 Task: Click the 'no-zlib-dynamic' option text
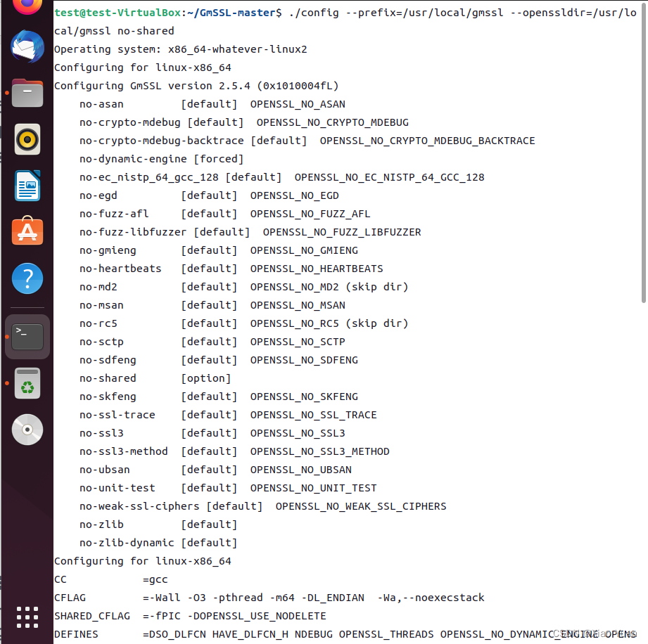click(x=127, y=543)
